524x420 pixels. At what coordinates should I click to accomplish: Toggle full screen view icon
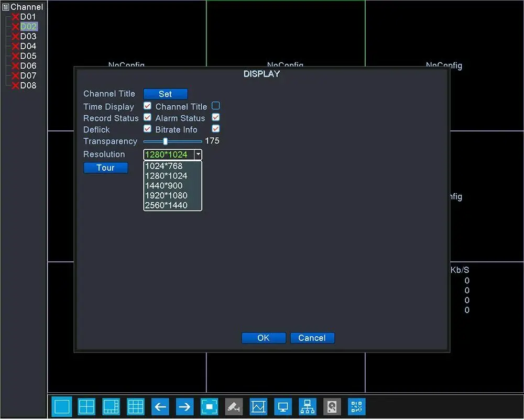(209, 407)
